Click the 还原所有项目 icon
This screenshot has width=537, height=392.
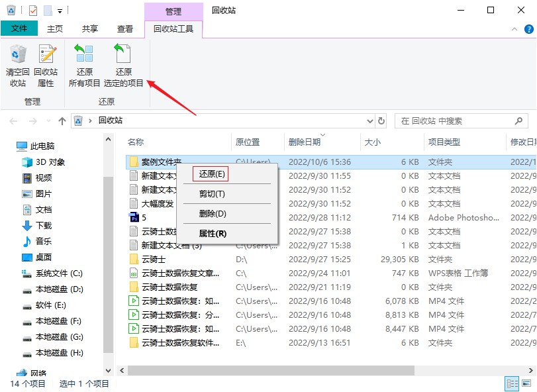tap(84, 64)
